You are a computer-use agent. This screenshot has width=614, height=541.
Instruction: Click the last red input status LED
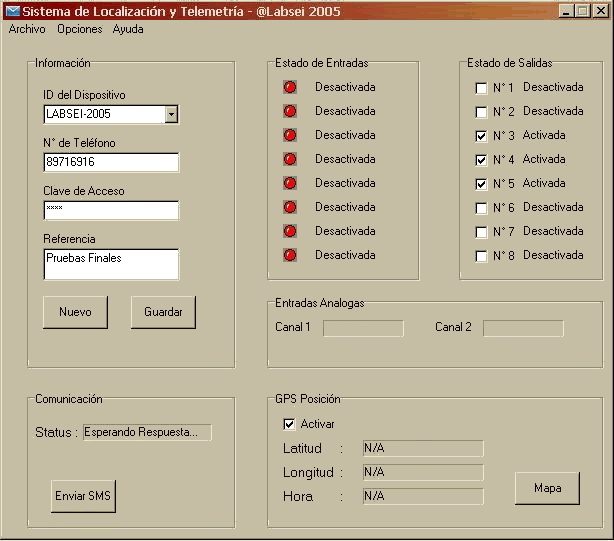(x=290, y=255)
